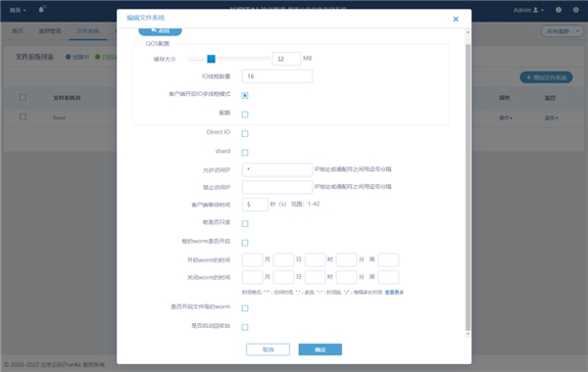
Task: Click the 取消 cancel button
Action: click(268, 349)
